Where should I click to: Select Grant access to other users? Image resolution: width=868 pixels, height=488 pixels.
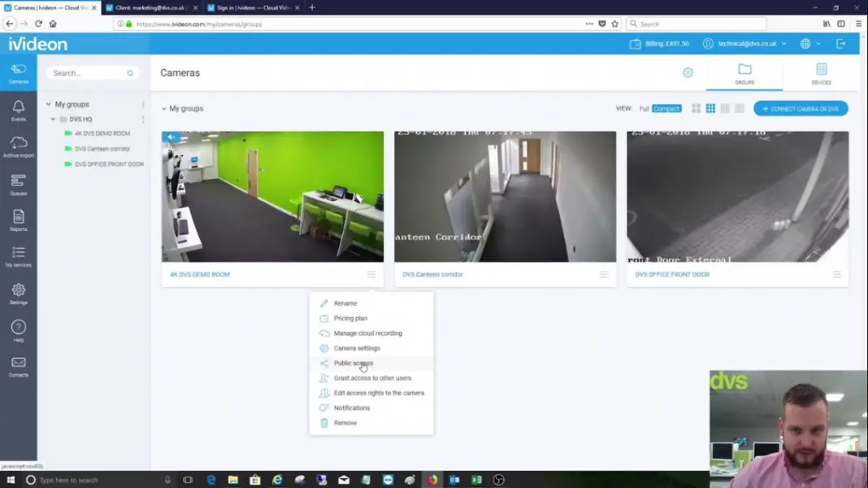click(x=371, y=378)
